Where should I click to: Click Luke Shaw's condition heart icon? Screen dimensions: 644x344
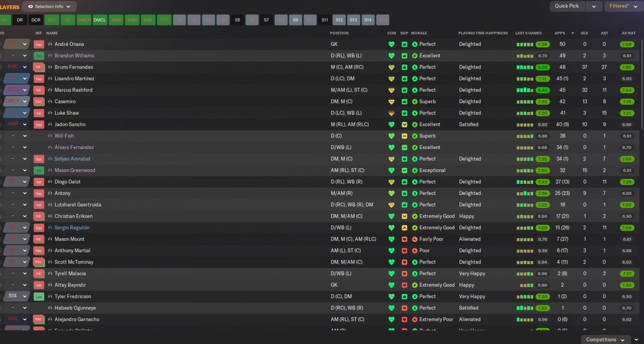click(x=391, y=113)
